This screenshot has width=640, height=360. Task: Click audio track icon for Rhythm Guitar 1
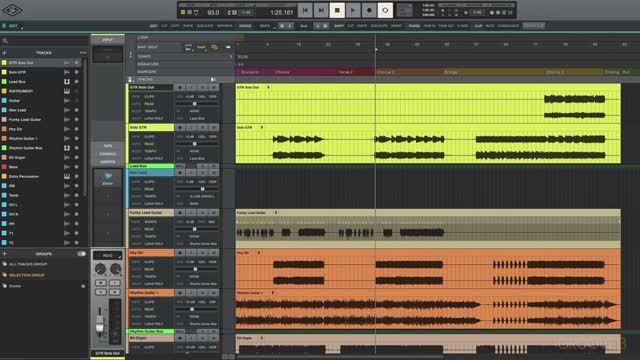(x=67, y=138)
